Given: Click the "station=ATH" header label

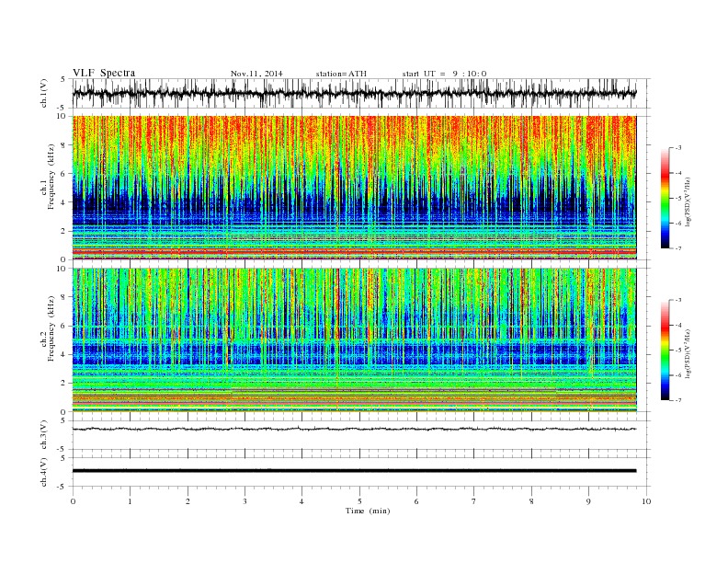Looking at the screenshot, I should pos(341,74).
